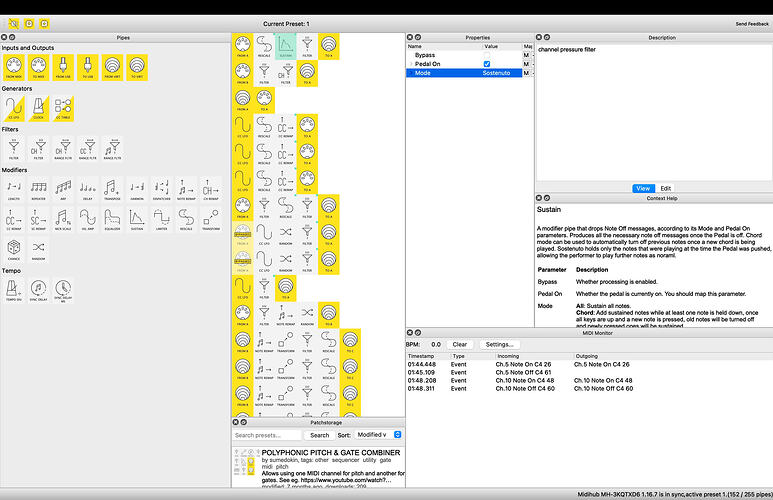Screen dimensions: 773x500
Task: Select the To MIDI output pipe in palette
Action: point(38,67)
